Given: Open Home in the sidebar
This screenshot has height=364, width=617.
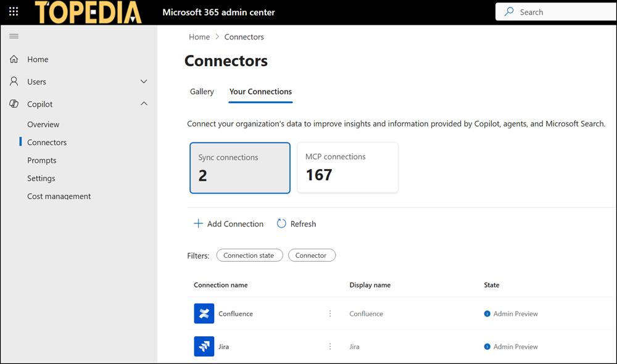Looking at the screenshot, I should click(x=38, y=59).
